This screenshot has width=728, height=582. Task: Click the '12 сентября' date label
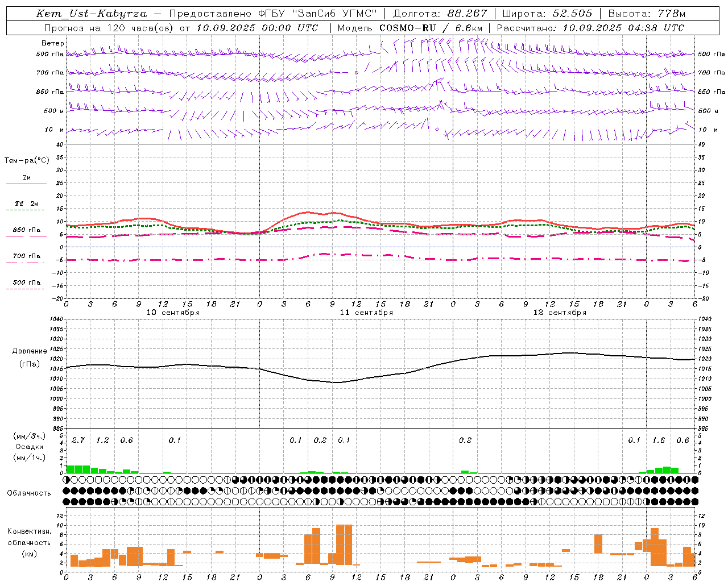tap(560, 313)
